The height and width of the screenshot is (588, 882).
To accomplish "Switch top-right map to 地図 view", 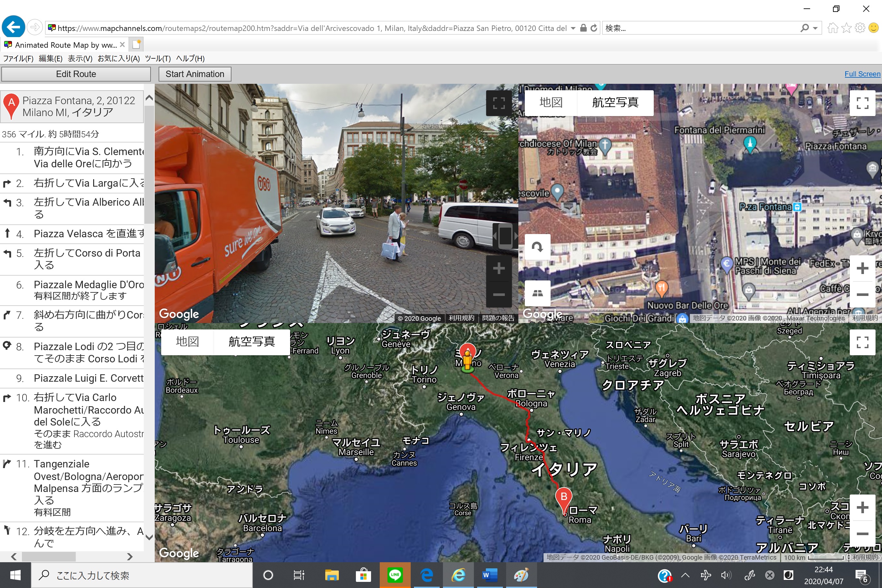I will (x=551, y=103).
